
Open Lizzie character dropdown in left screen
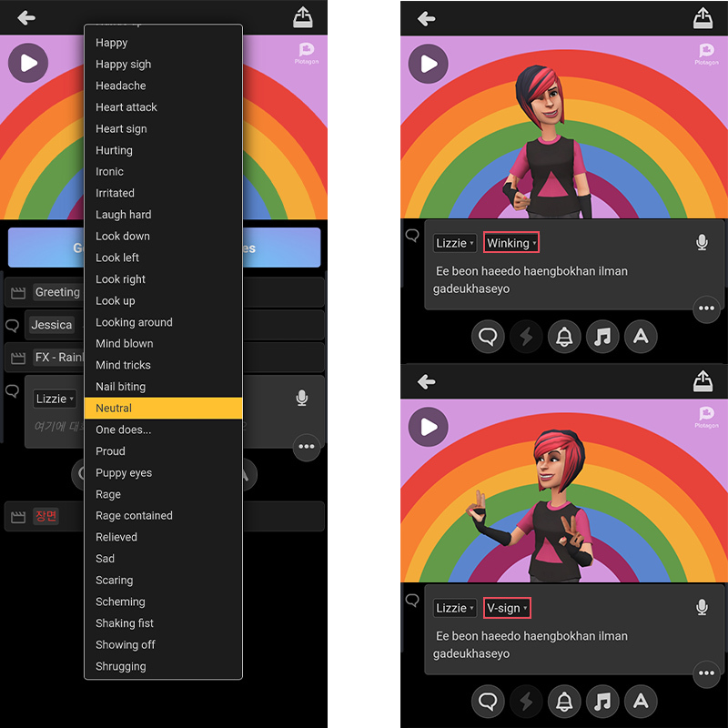pos(55,399)
